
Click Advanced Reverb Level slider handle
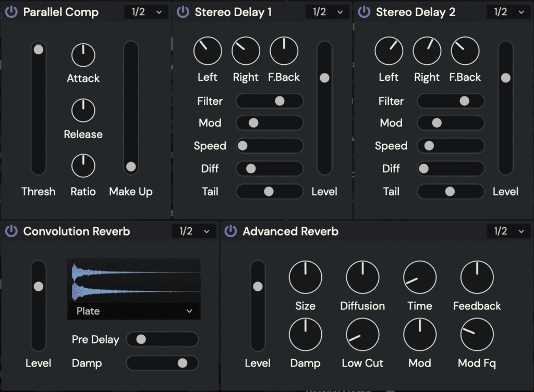(x=258, y=287)
